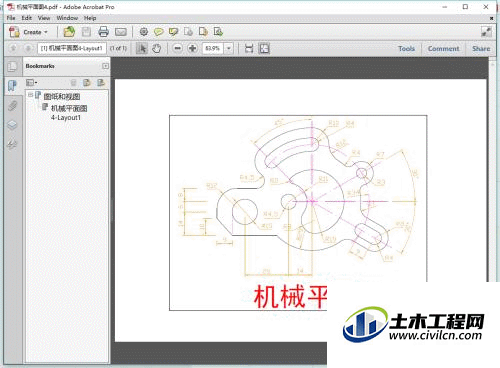
Task: Print the document with printer icon
Action: 104,32
